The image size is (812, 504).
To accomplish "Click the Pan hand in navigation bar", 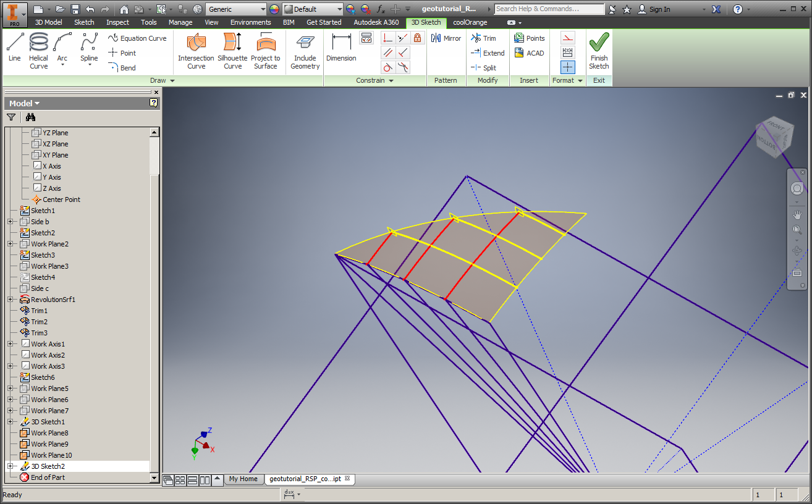I will click(797, 215).
